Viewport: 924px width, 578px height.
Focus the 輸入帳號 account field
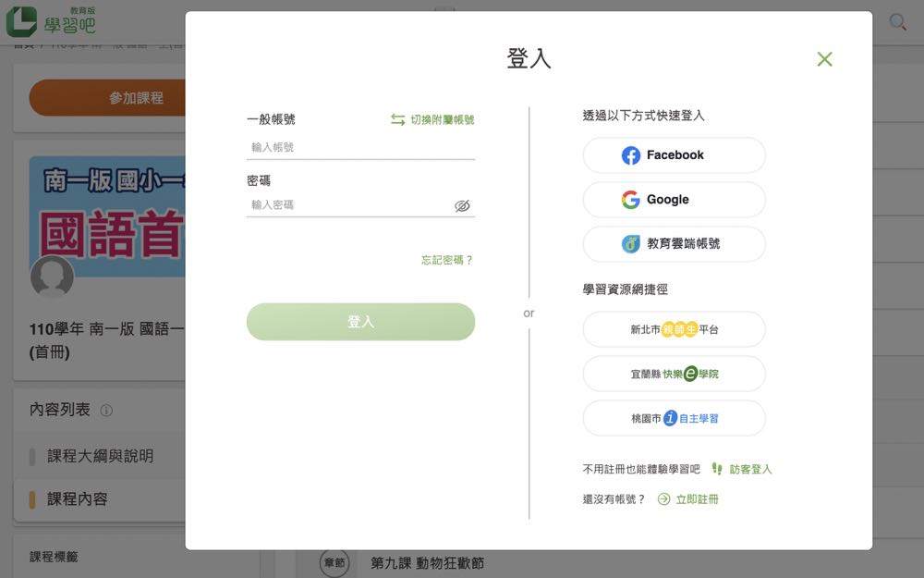(360, 147)
